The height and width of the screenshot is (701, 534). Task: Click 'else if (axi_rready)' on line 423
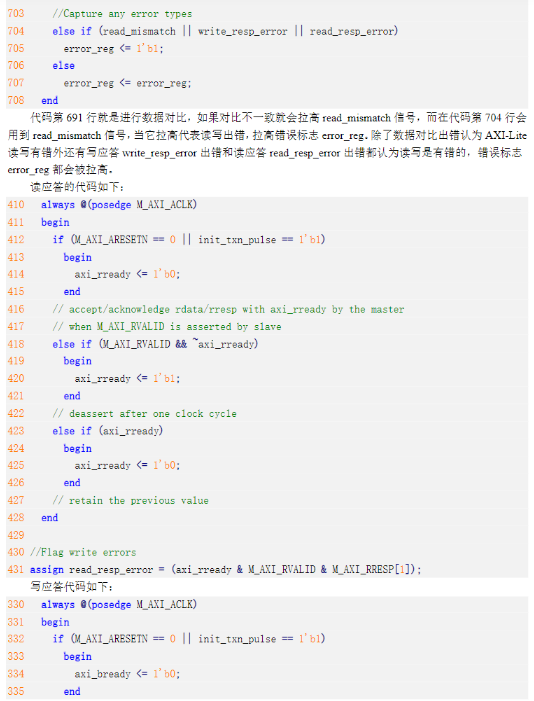(x=108, y=431)
